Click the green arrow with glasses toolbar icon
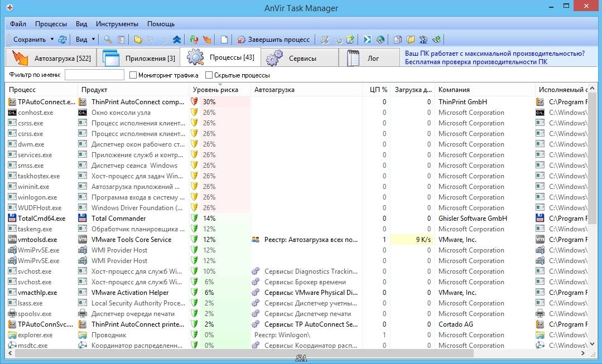The height and width of the screenshot is (364, 602). (x=436, y=39)
